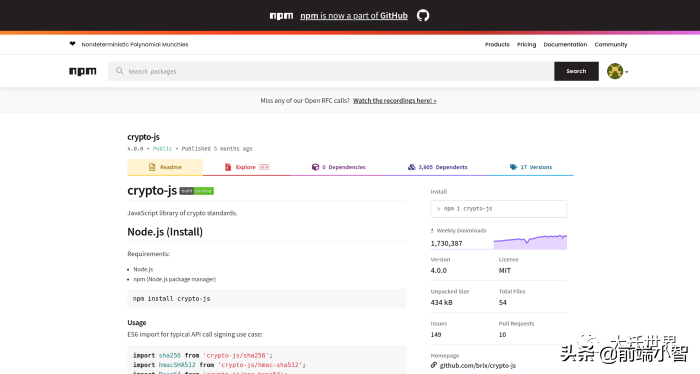Viewport: 700px width, 374px height.
Task: Click the search magnifier icon
Action: click(119, 71)
